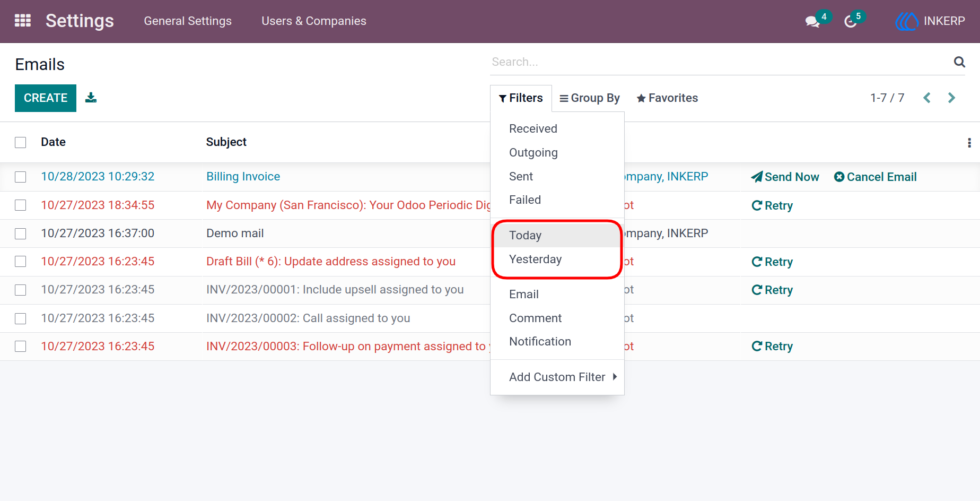Select all emails with header checkbox
This screenshot has height=501, width=980.
(x=21, y=142)
